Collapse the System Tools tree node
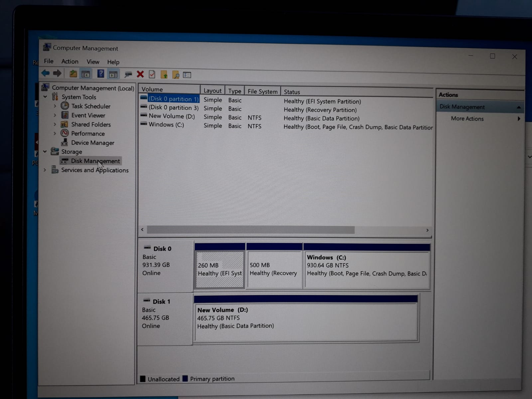 click(45, 97)
